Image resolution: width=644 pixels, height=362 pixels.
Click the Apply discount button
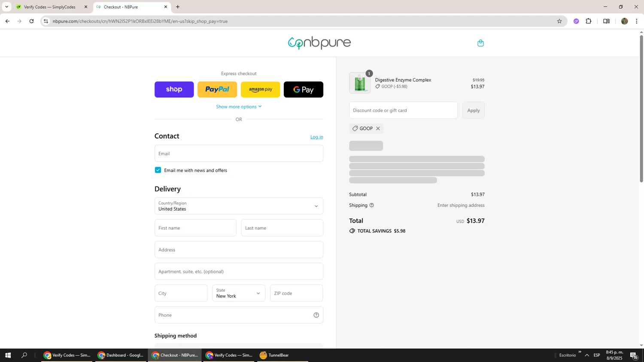(474, 110)
